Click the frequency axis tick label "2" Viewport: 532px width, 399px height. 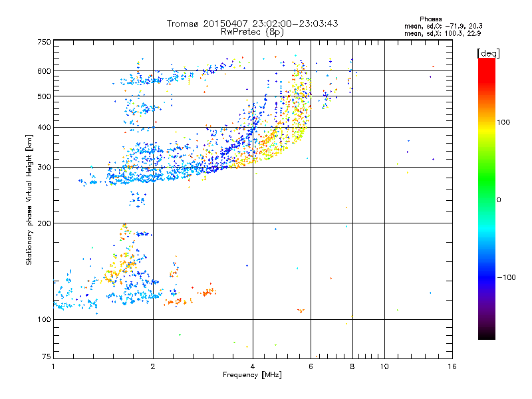153,366
